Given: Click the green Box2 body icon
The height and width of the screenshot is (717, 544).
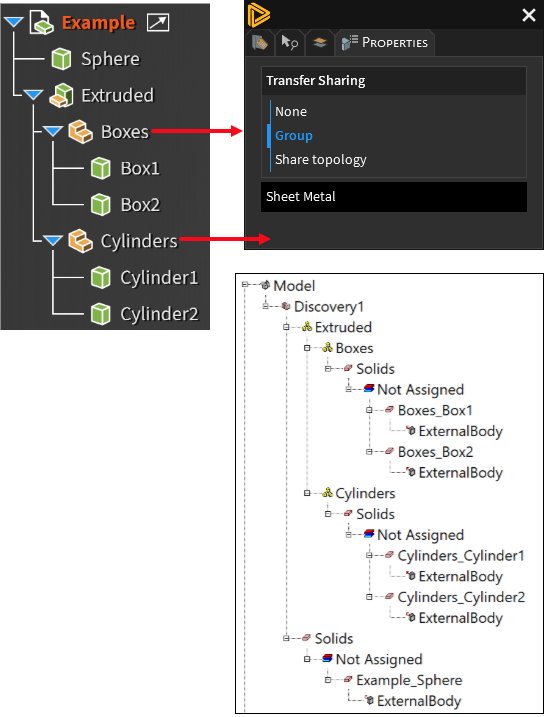Looking at the screenshot, I should click(x=101, y=205).
